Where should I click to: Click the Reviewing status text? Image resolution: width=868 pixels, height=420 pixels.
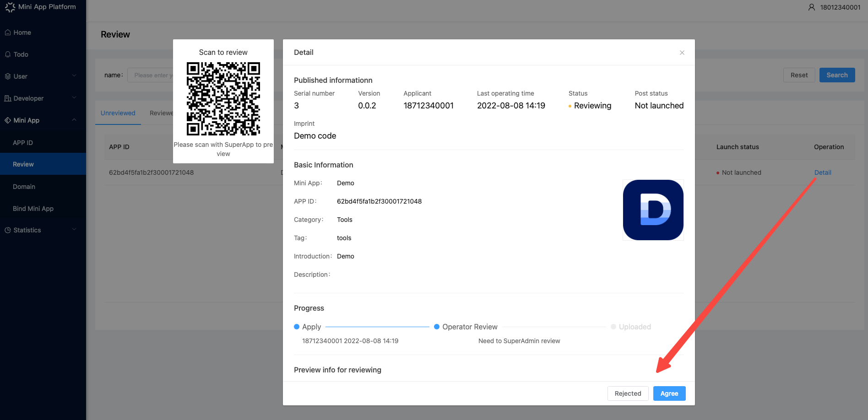point(592,106)
